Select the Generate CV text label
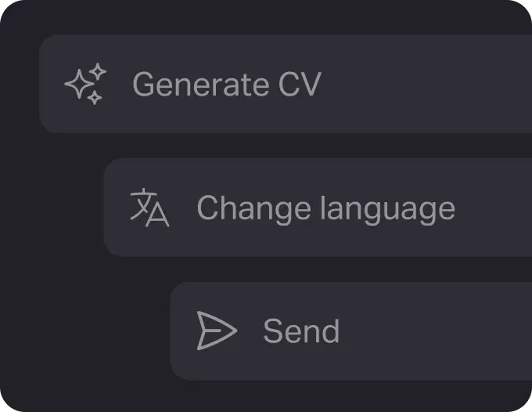 coord(226,85)
